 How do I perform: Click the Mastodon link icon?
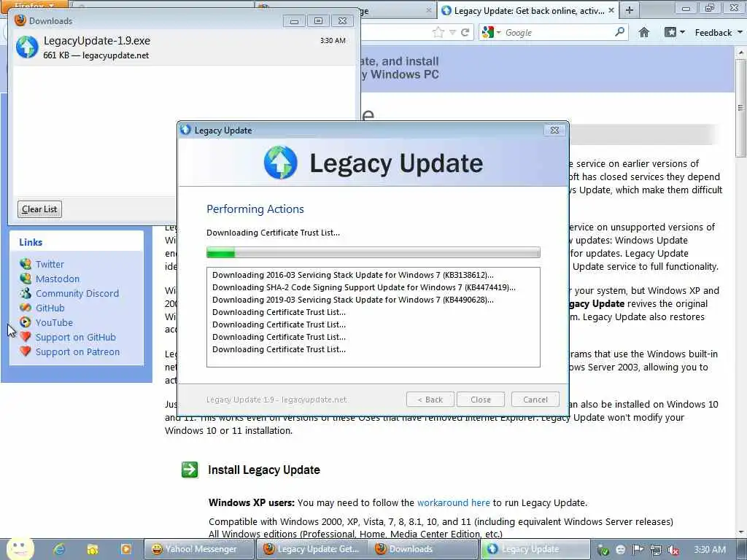pos(26,279)
